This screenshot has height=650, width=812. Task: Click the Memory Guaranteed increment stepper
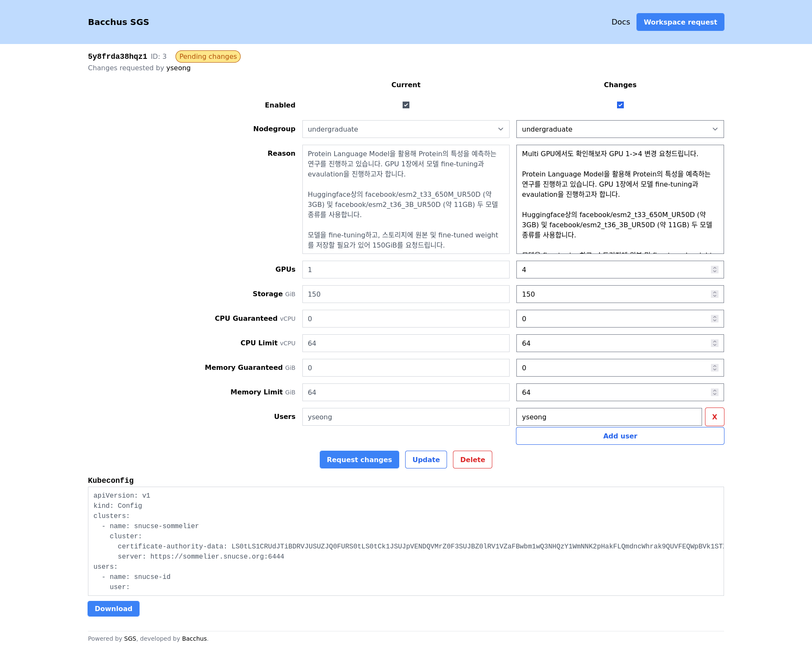[715, 366]
